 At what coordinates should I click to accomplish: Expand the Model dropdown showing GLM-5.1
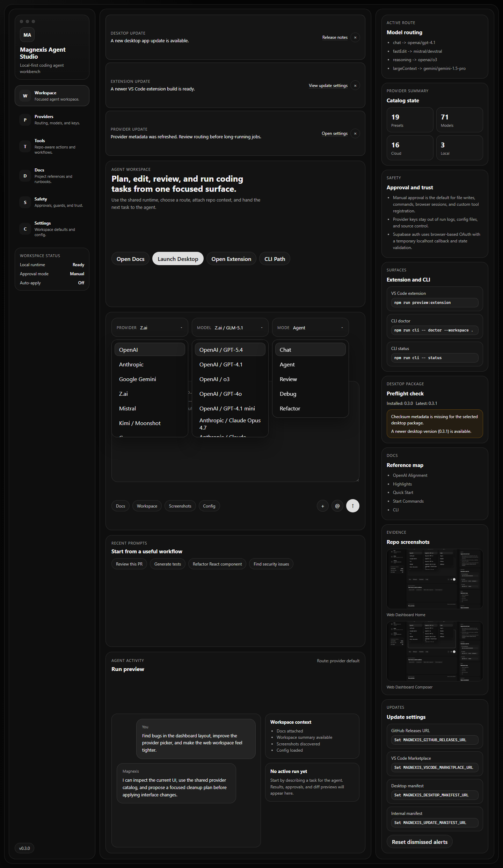[230, 328]
